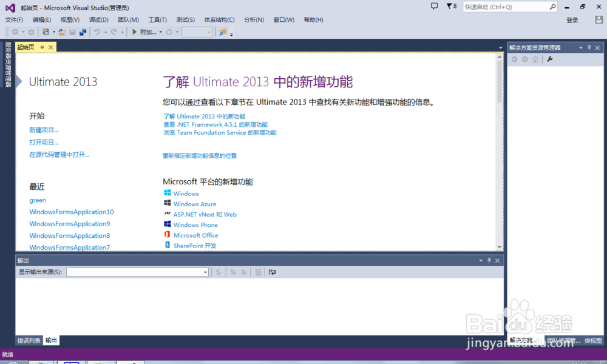This screenshot has width=607, height=364.
Task: Click the start page vertical scrollbar thumb
Action: [x=500, y=82]
